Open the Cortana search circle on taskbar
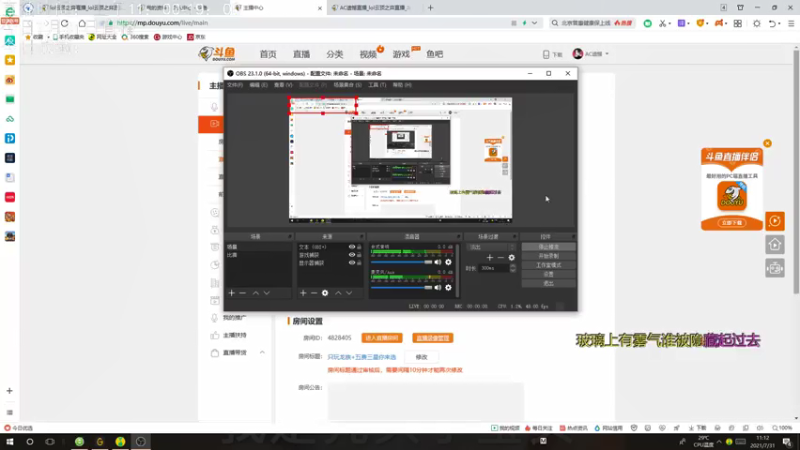This screenshot has height=450, width=800. click(30, 442)
